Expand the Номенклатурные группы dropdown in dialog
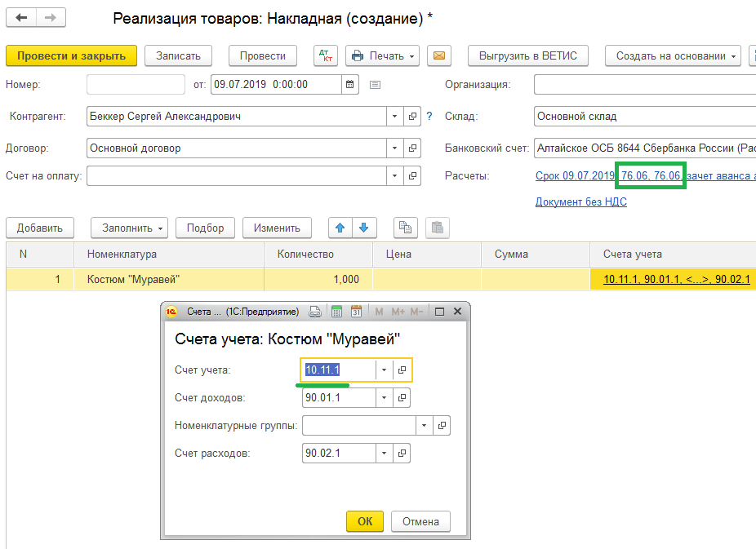 click(x=424, y=426)
